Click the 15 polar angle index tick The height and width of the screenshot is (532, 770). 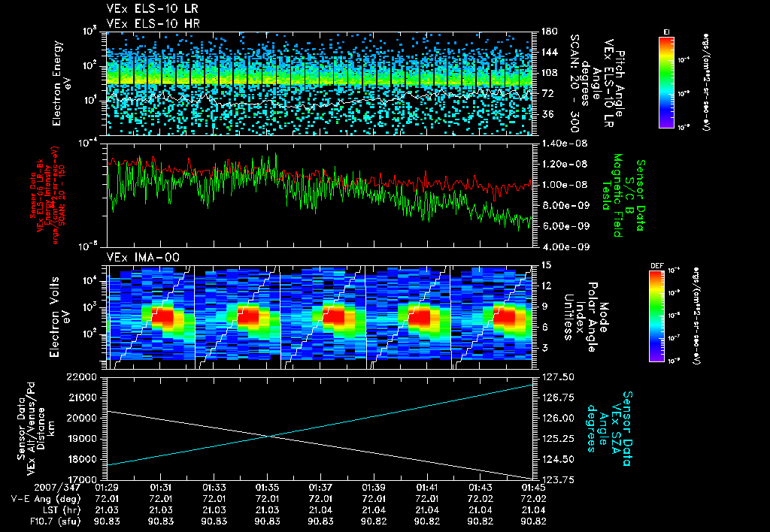click(x=546, y=265)
